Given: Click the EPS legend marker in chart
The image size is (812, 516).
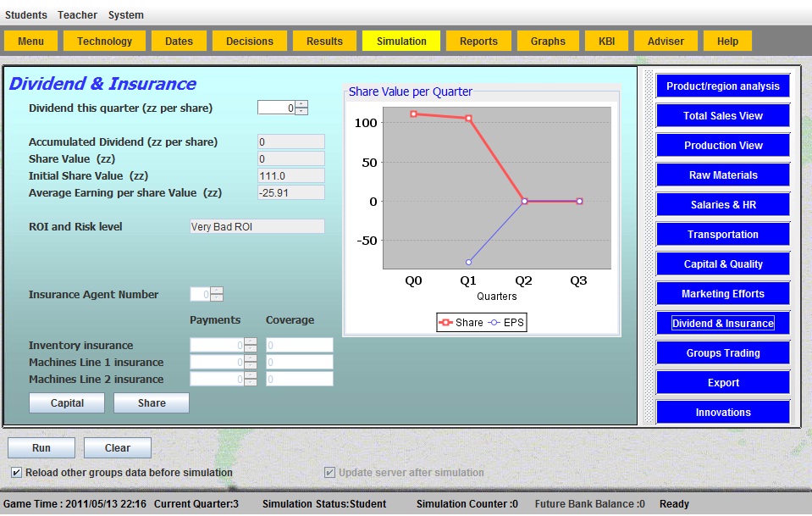Looking at the screenshot, I should click(x=495, y=323).
